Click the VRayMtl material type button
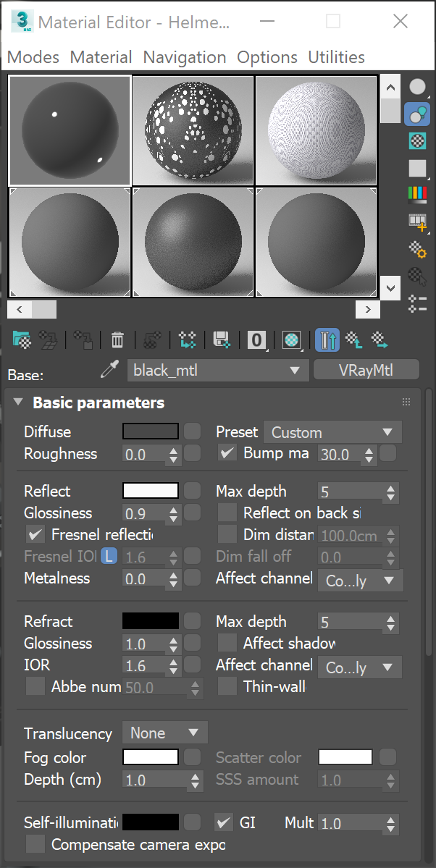This screenshot has height=868, width=436. coord(366,371)
